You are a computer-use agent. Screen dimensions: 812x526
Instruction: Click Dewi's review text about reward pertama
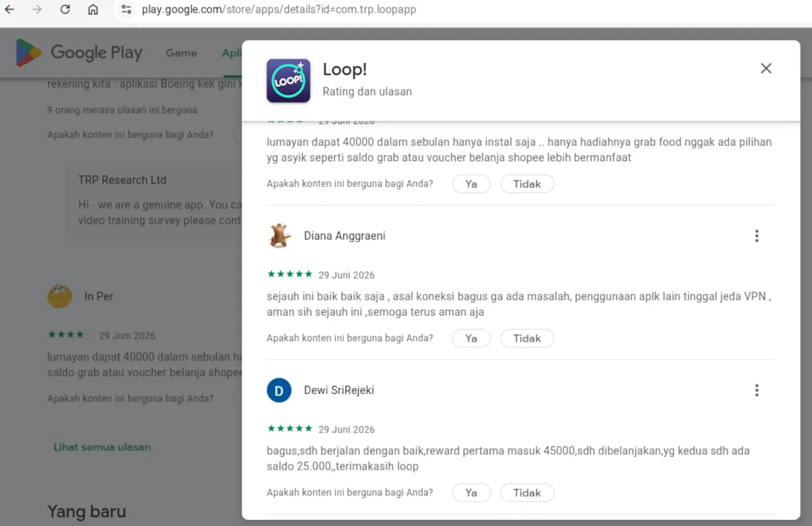pos(508,459)
